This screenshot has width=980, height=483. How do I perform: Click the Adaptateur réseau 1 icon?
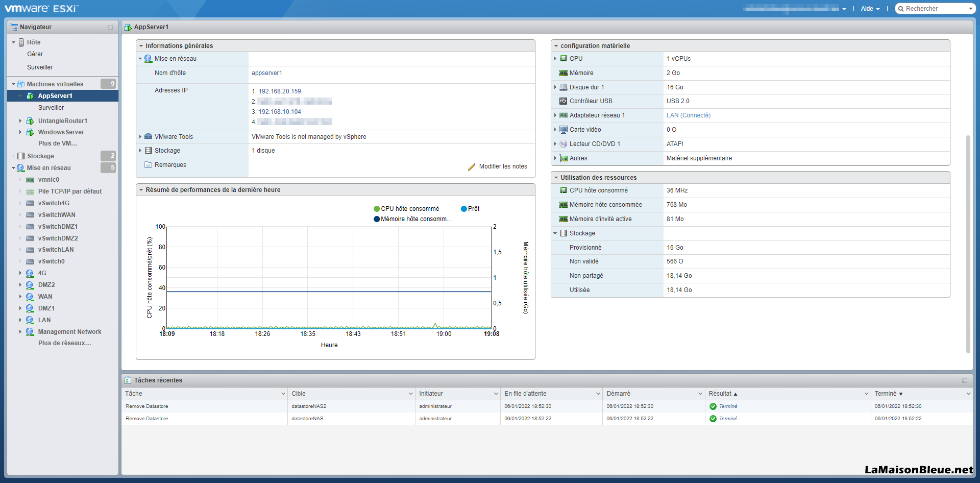point(563,115)
